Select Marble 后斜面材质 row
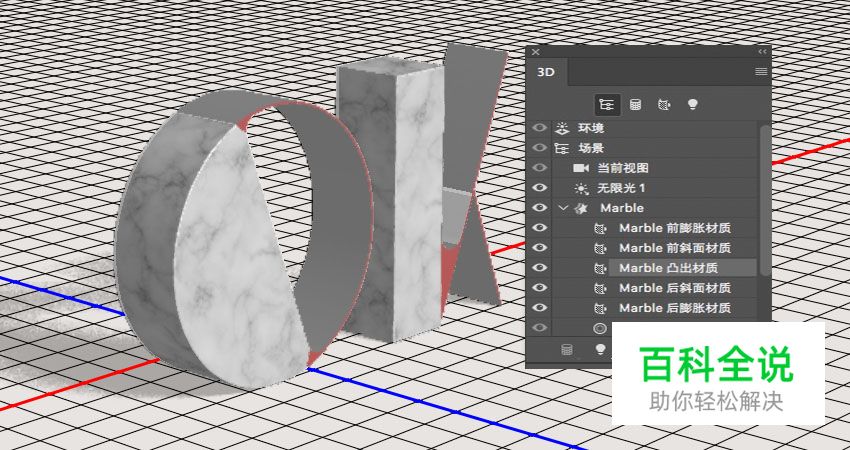 pyautogui.click(x=655, y=287)
